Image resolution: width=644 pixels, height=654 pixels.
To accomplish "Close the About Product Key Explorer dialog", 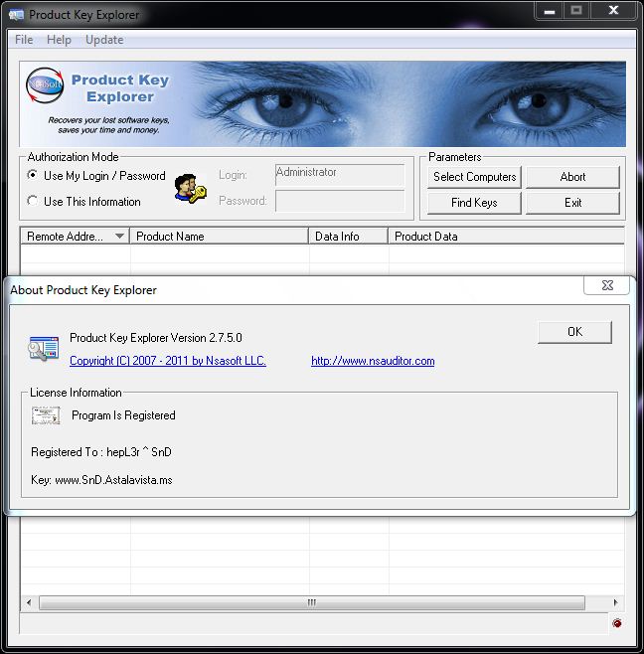I will pyautogui.click(x=607, y=285).
